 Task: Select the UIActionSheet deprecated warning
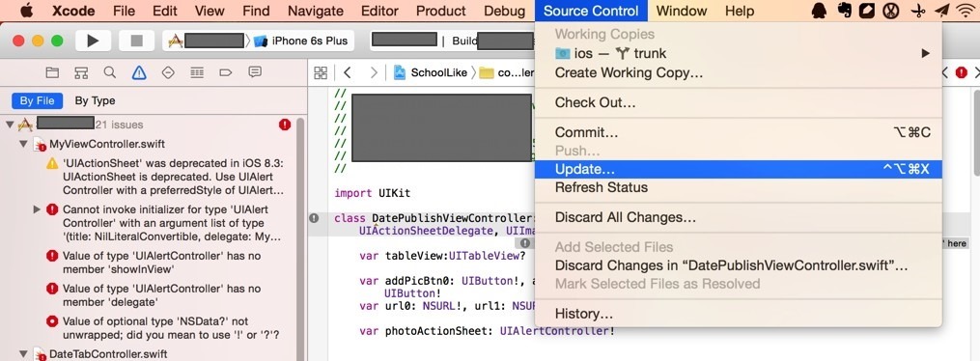click(165, 177)
